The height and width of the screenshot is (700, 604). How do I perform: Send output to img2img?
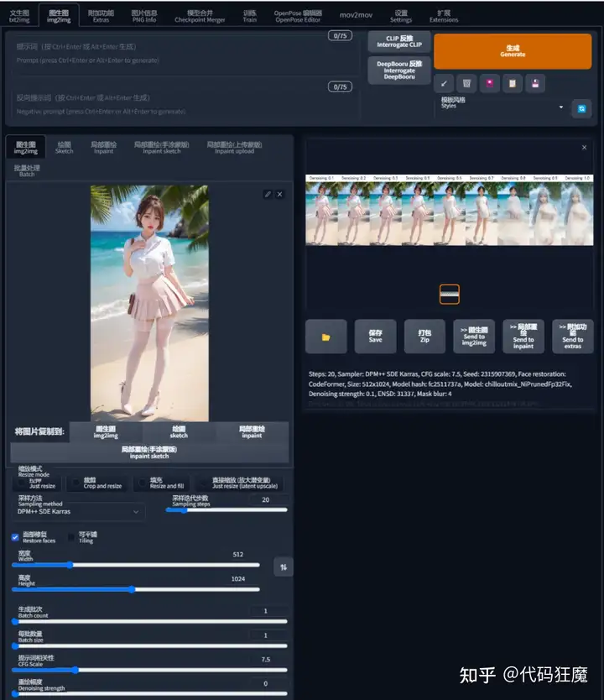click(474, 337)
